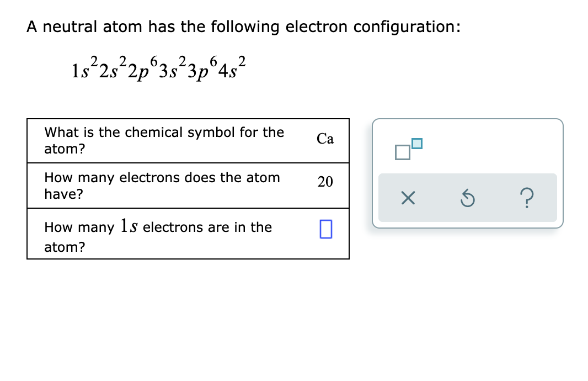Image resolution: width=588 pixels, height=381 pixels.
Task: Click the clear icon left of undo
Action: [407, 198]
